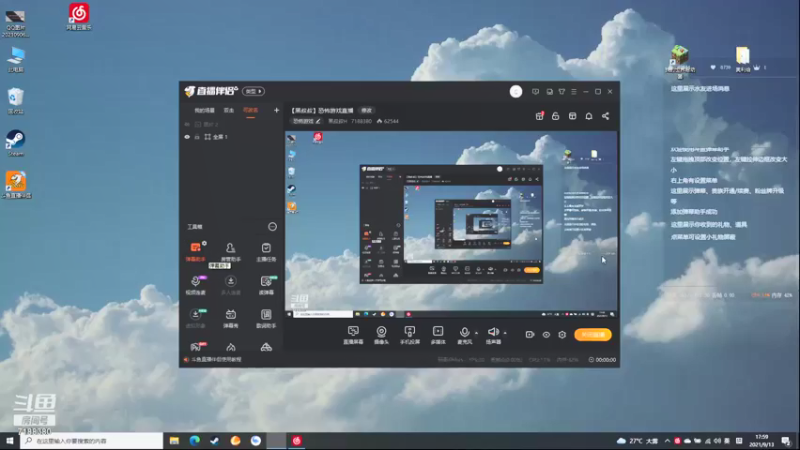Image resolution: width=800 pixels, height=450 pixels.
Task: Click the padlock icon in the stream header
Action: [x=556, y=116]
